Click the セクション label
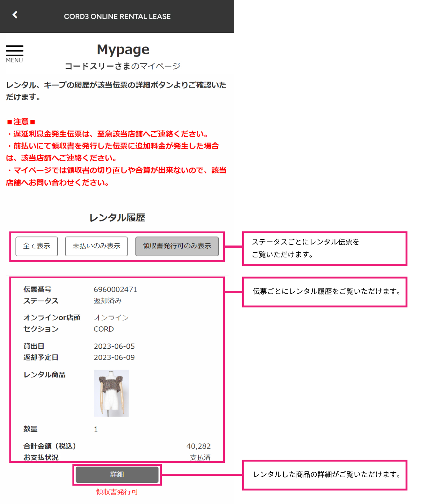Image resolution: width=422 pixels, height=504 pixels. (41, 329)
